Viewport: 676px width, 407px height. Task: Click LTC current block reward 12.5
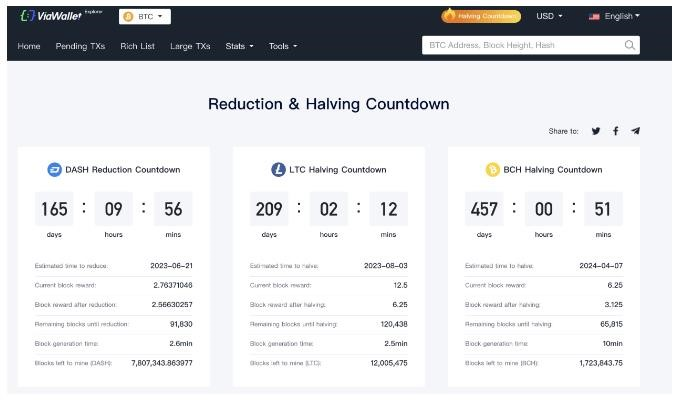click(x=400, y=285)
